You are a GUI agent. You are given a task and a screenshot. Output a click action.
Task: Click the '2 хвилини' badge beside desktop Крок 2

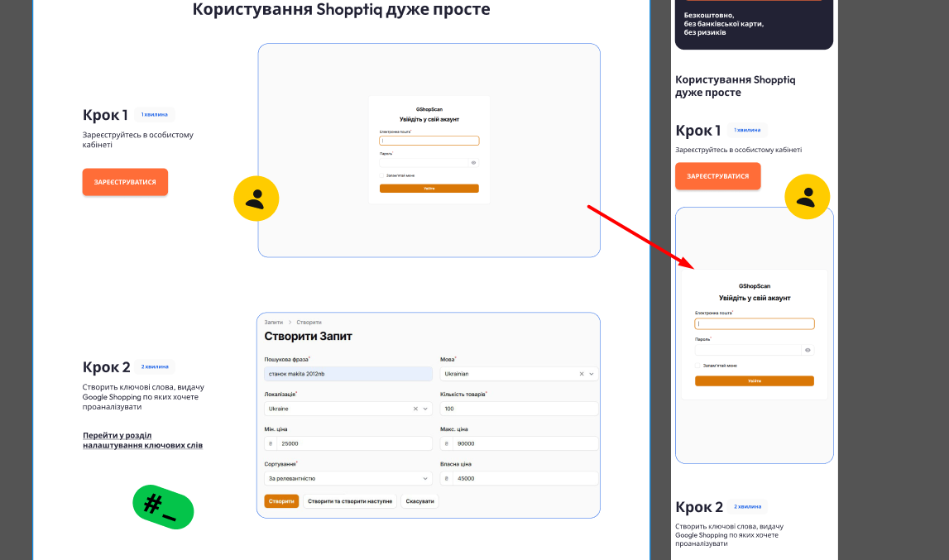(x=155, y=366)
